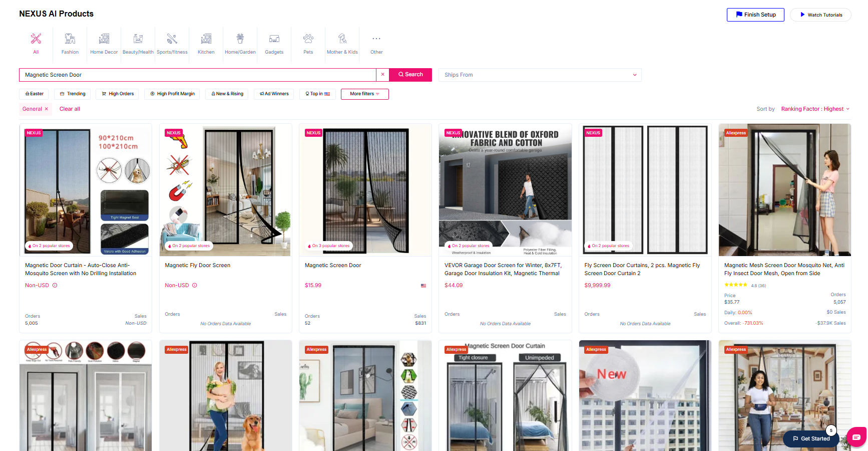Toggle the Trending filter
The height and width of the screenshot is (451, 868).
click(73, 94)
